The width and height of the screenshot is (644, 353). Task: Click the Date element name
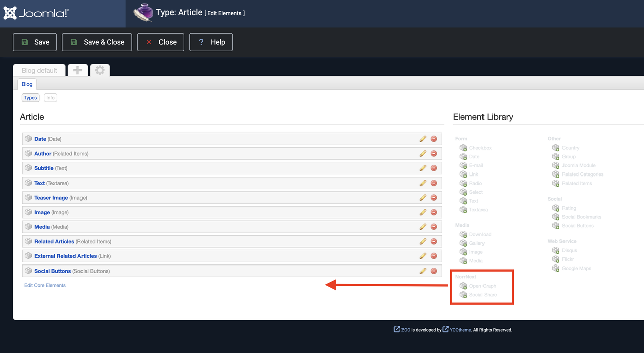[40, 139]
